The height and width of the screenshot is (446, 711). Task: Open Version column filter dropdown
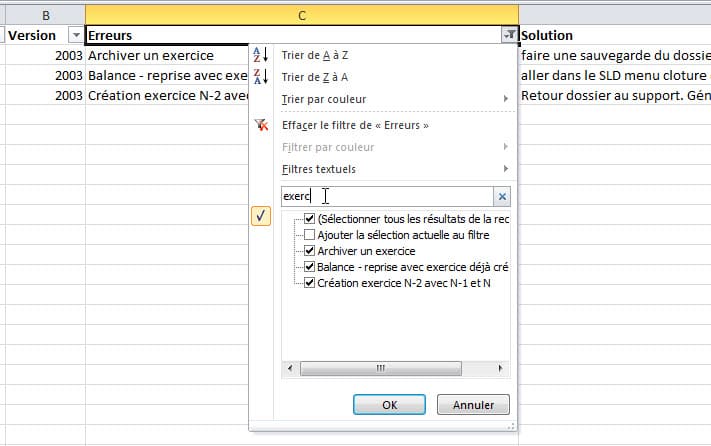click(76, 35)
